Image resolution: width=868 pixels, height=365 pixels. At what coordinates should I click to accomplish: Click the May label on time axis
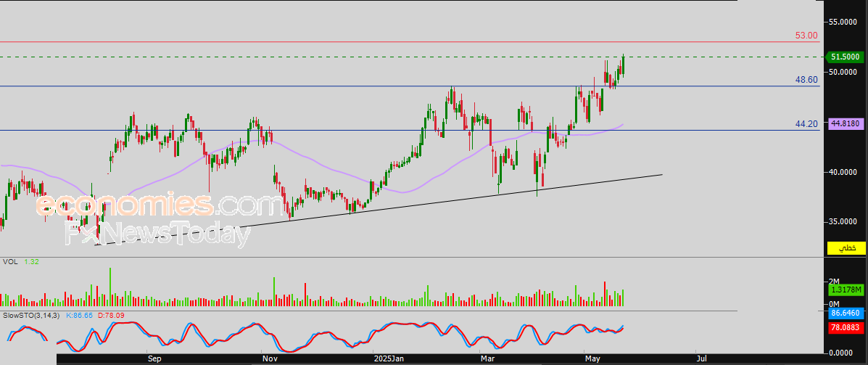pos(593,359)
